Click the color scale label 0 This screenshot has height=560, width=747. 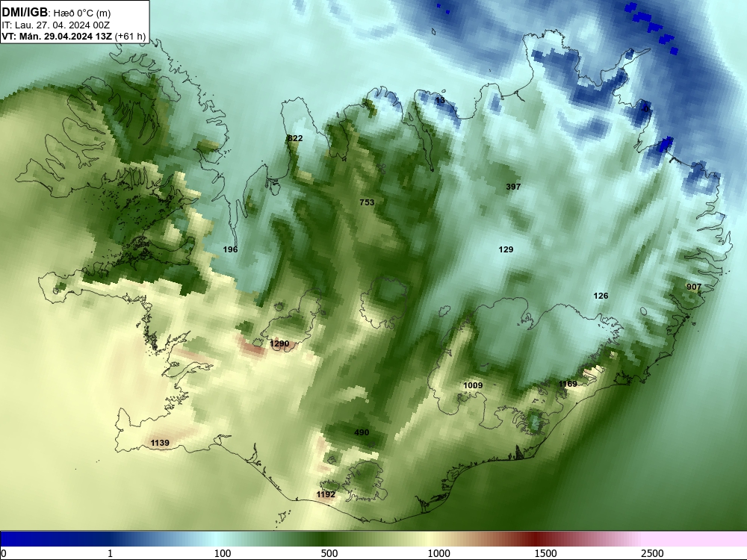point(4,553)
